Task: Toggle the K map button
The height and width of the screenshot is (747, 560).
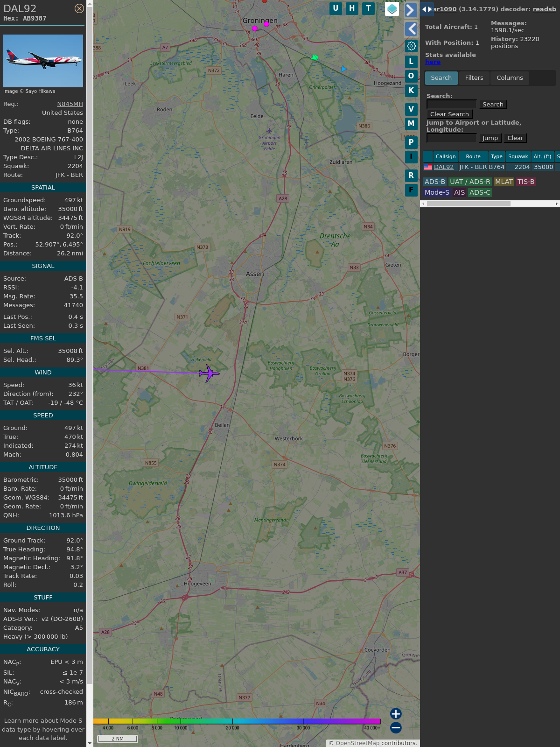Action: click(411, 91)
